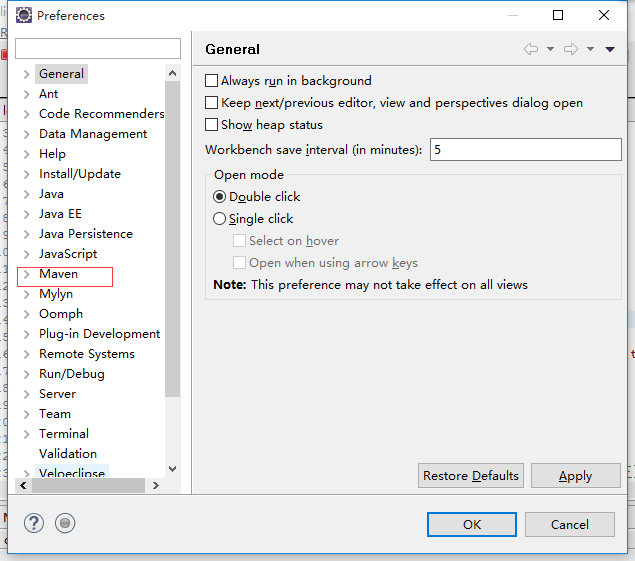Click the Apply button
Image resolution: width=635 pixels, height=561 pixels.
(x=575, y=476)
